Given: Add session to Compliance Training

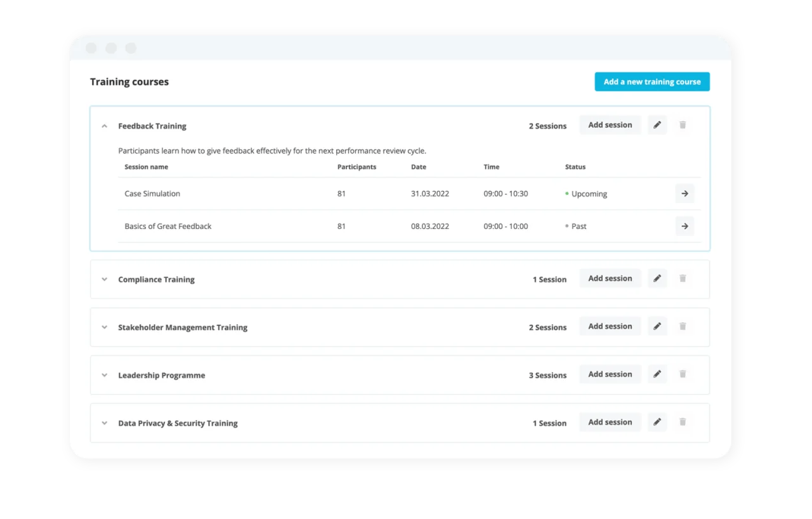Looking at the screenshot, I should pos(610,279).
